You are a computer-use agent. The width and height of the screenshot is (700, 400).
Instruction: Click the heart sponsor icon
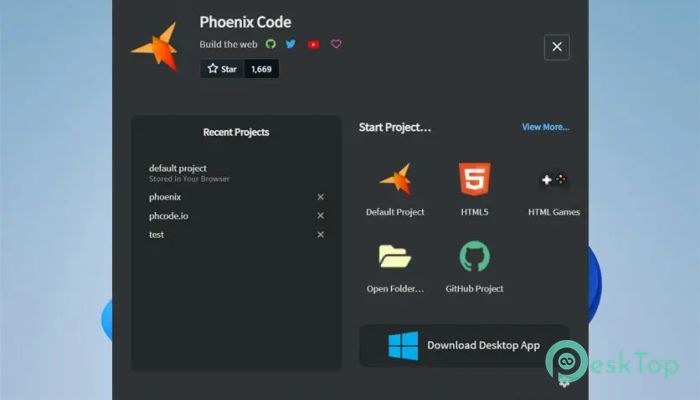[336, 44]
